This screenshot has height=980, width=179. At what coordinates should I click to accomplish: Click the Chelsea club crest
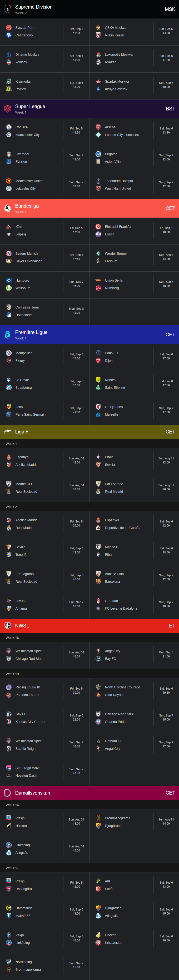[9, 127]
